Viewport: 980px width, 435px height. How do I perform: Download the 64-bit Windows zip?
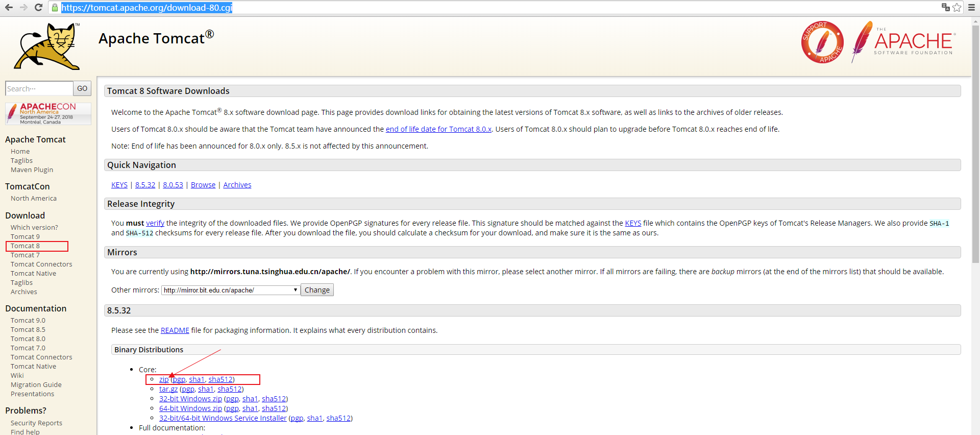coord(190,408)
